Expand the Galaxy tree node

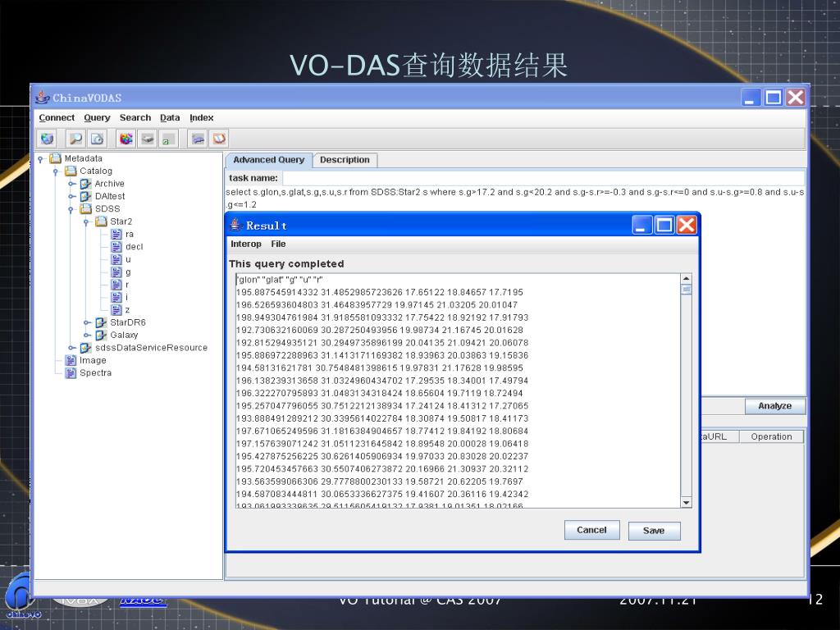coord(87,336)
